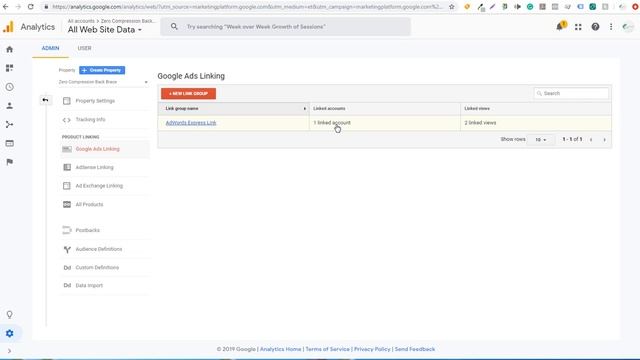Click Tracking Info code brackets icon

pyautogui.click(x=67, y=120)
